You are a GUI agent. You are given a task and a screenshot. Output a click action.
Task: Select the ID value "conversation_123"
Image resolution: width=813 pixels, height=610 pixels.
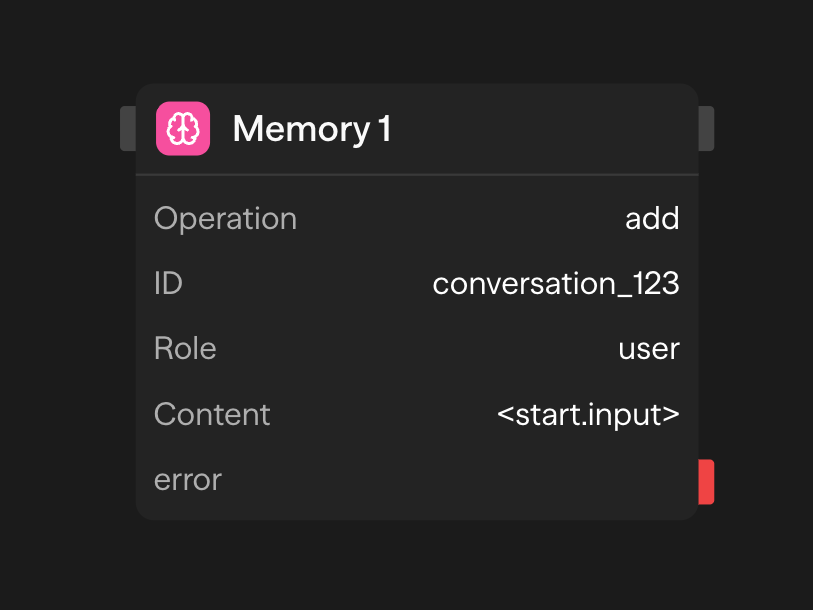556,284
